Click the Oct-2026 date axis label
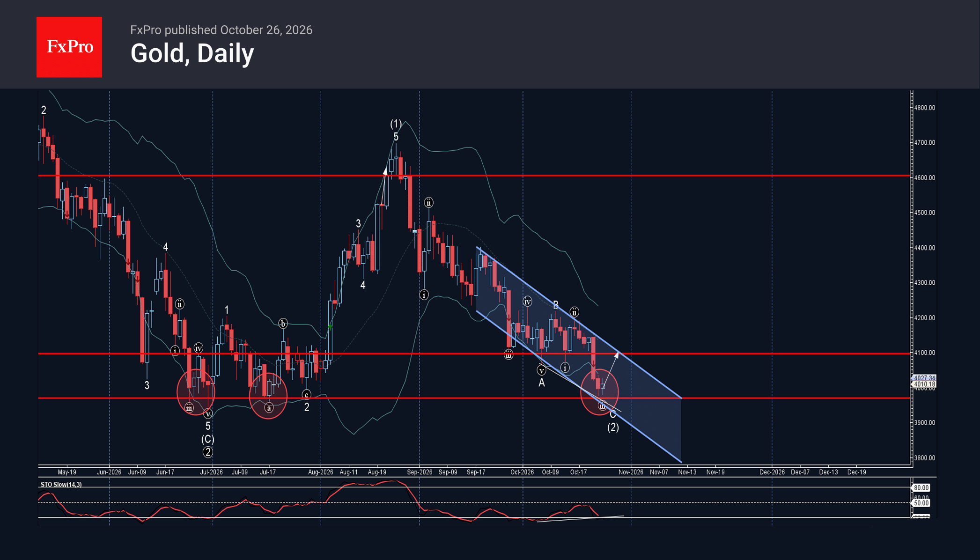 [x=522, y=472]
